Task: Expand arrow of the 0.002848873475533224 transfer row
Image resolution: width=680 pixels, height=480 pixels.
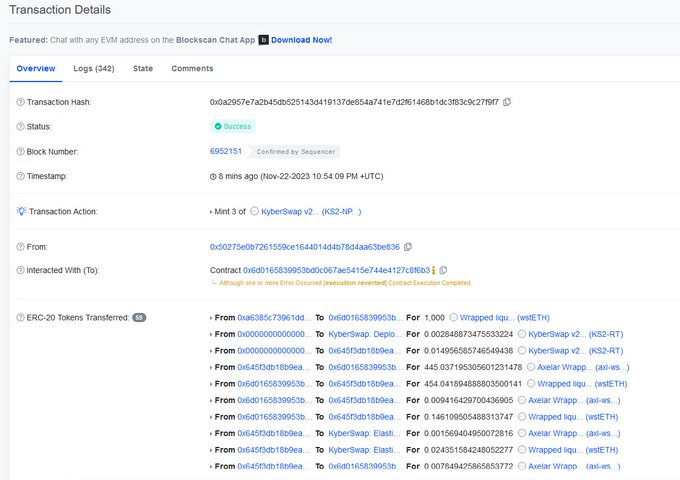Action: (x=211, y=334)
